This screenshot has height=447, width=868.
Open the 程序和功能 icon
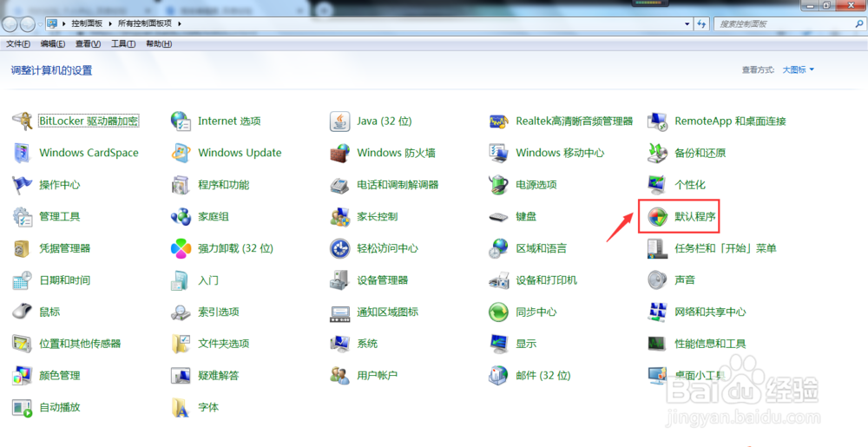[181, 185]
